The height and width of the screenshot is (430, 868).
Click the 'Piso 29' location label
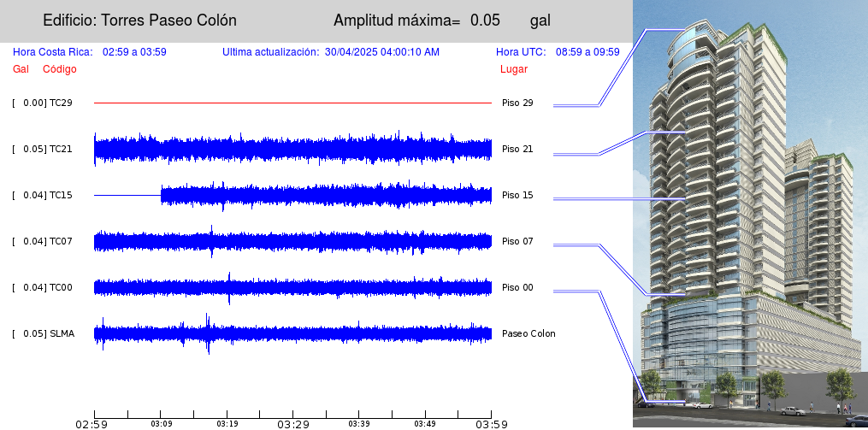[517, 103]
